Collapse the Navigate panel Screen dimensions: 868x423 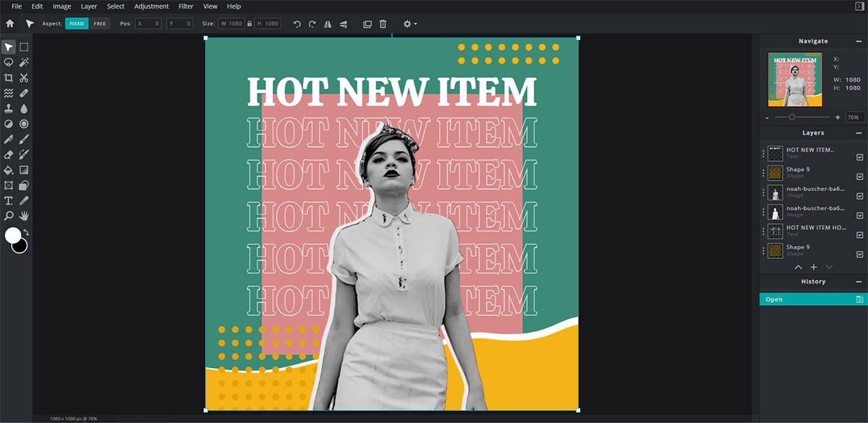tap(859, 41)
